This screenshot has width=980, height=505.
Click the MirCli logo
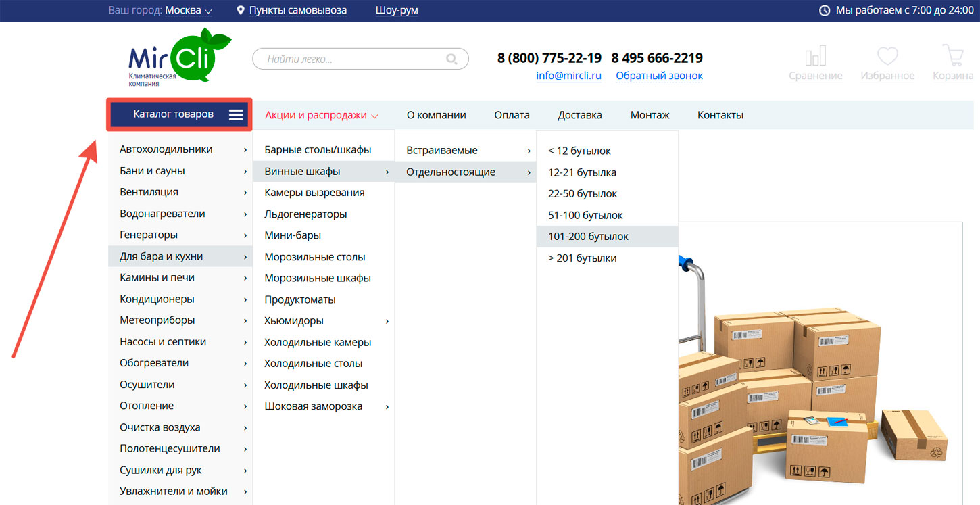click(x=179, y=57)
